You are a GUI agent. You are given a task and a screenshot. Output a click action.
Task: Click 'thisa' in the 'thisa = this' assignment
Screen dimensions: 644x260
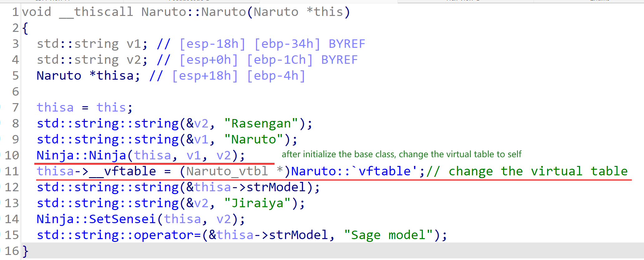click(x=55, y=107)
